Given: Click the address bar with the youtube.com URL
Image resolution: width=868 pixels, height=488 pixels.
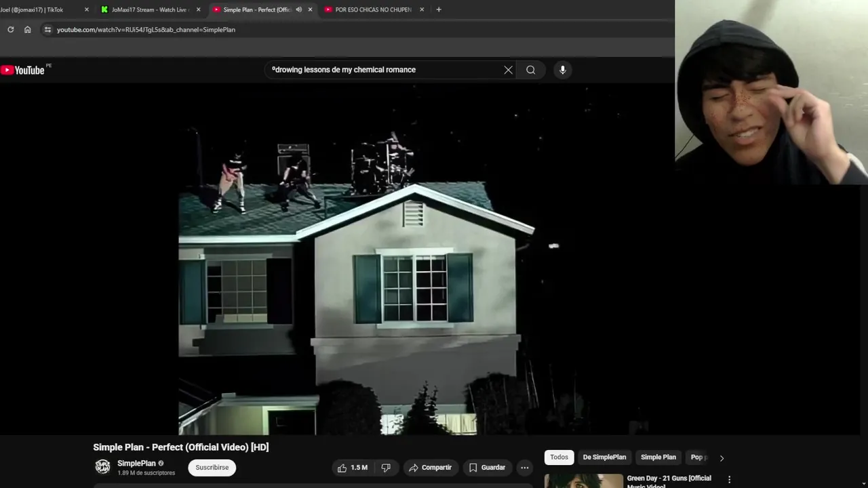Looking at the screenshot, I should tap(146, 30).
